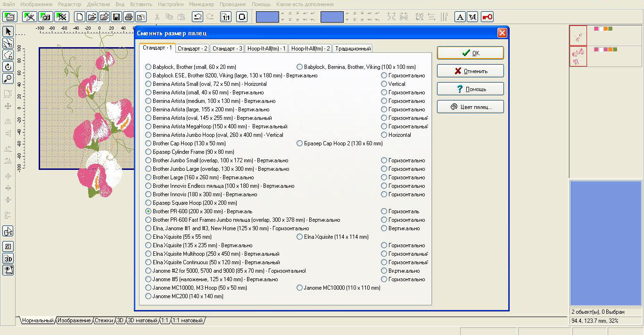Choose Бразер Square Hoop (200 x 200 mm)
Screen dimensions: 644x335
pos(191,203)
